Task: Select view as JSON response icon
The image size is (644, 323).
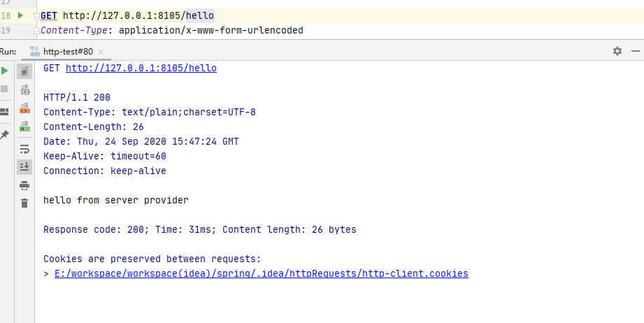Action: coord(24,89)
